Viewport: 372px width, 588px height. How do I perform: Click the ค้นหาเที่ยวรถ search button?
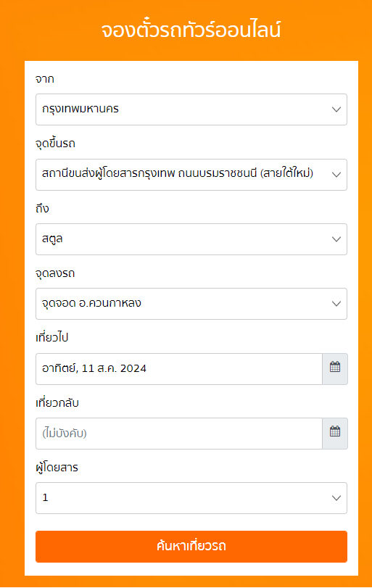click(x=191, y=547)
